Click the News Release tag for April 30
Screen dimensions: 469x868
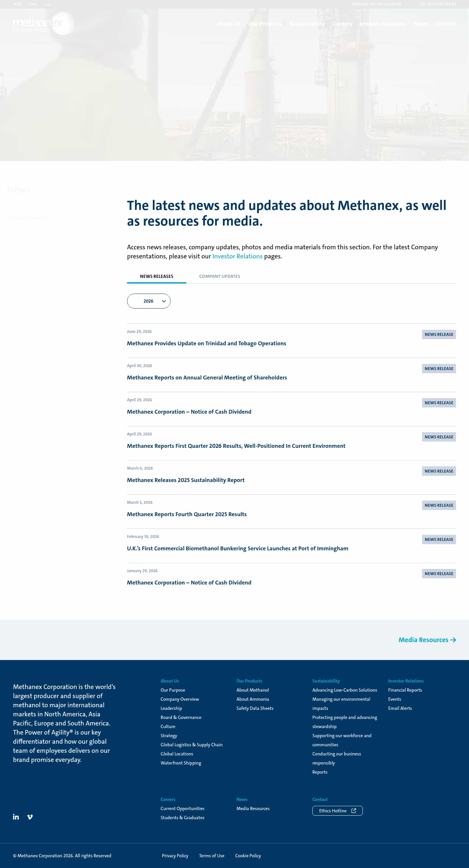tap(439, 369)
